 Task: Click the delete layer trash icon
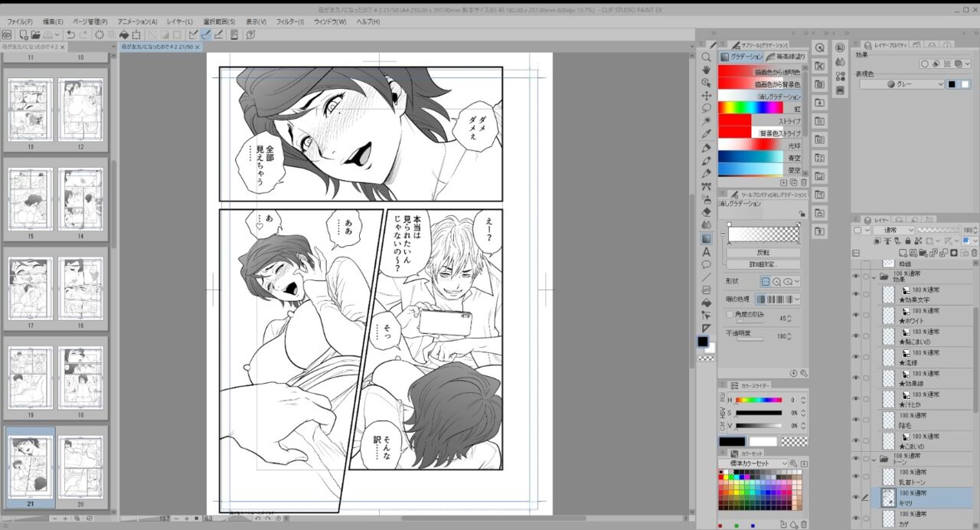973,251
